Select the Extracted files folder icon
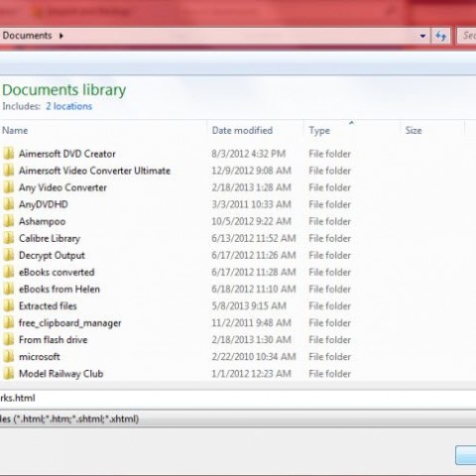The height and width of the screenshot is (476, 476). pyautogui.click(x=9, y=305)
